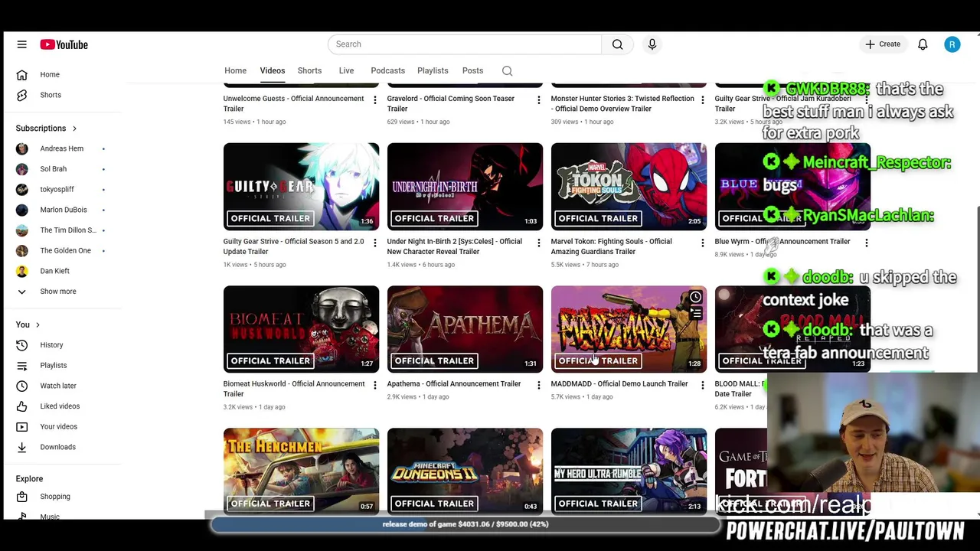
Task: Open Marlon DuBois subscription channel
Action: click(x=63, y=210)
